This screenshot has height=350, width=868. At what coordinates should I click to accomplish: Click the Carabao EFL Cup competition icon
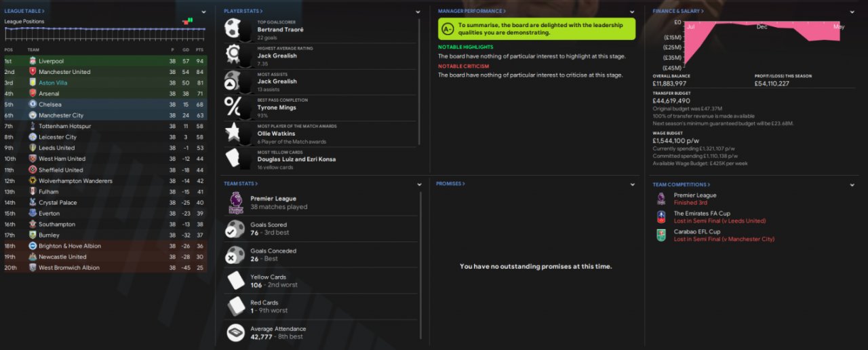click(x=661, y=235)
